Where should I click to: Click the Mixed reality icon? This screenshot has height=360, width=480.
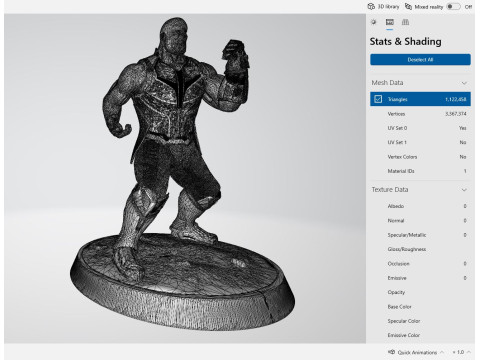(408, 6)
